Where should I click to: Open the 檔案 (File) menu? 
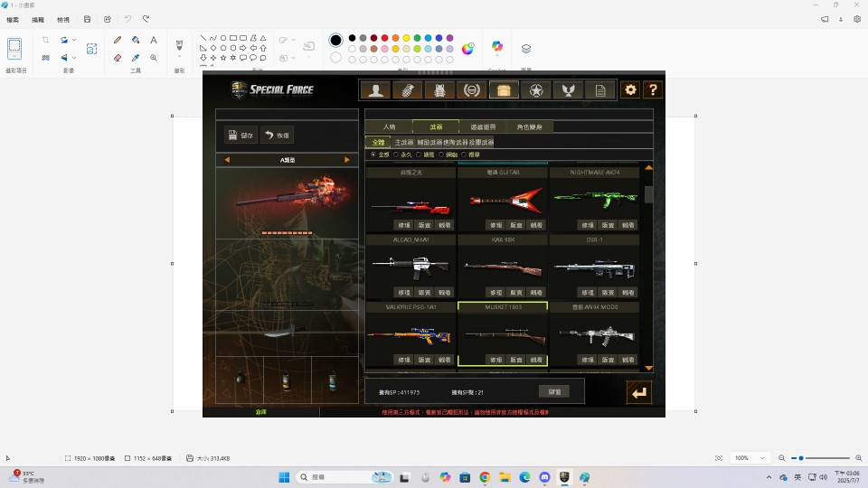(x=12, y=19)
